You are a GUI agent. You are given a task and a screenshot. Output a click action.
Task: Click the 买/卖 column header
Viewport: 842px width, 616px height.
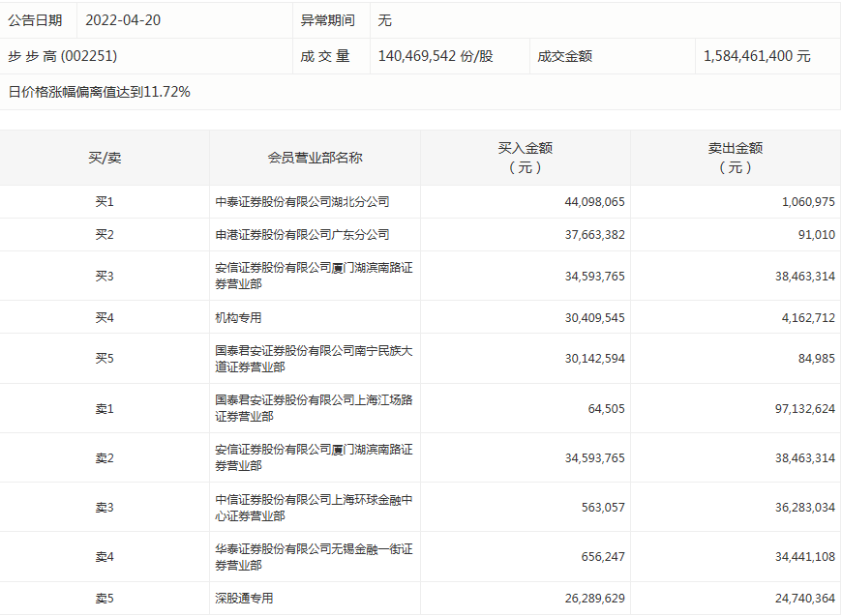(x=105, y=158)
